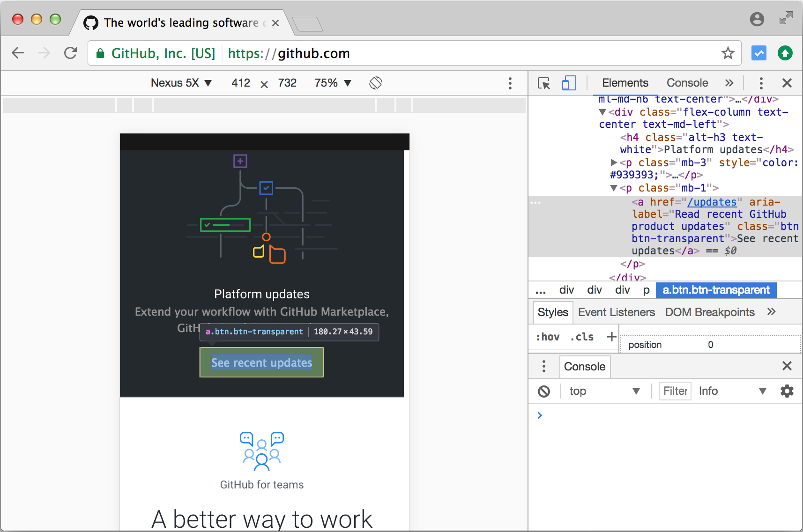This screenshot has height=532, width=803.
Task: Open the DOM Breakpoints tab
Action: click(710, 312)
